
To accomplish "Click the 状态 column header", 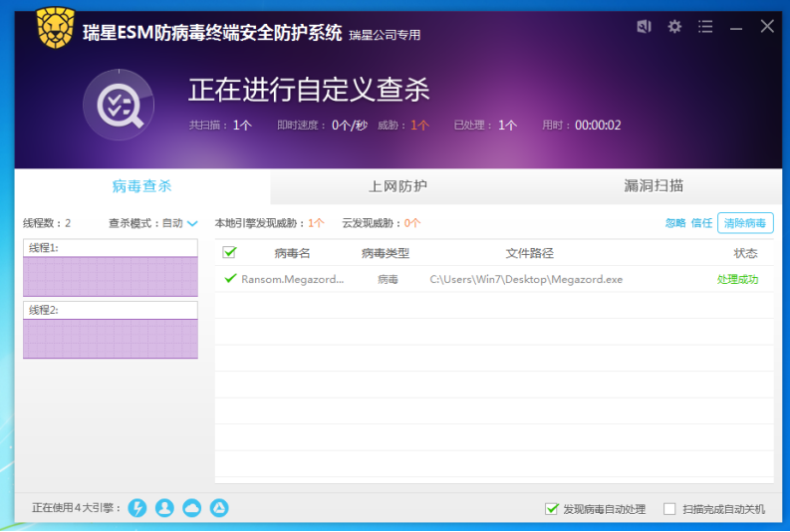I will [x=745, y=253].
